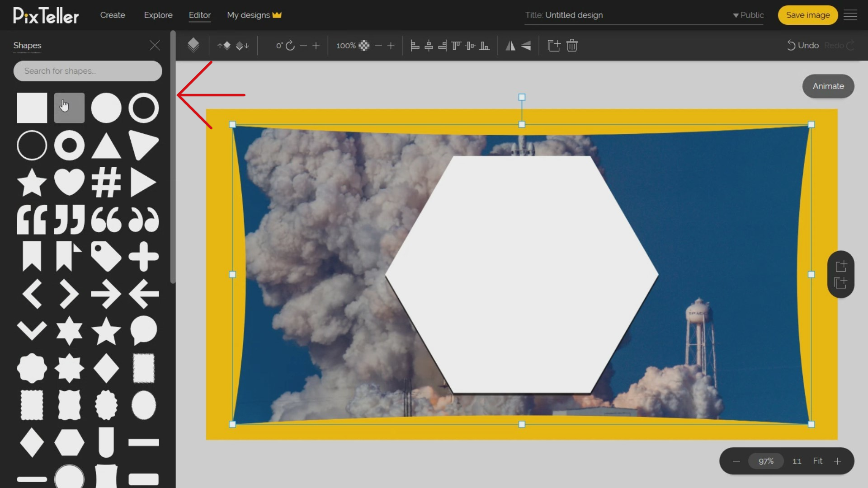
Task: Align selected element to vertical middle
Action: click(470, 46)
